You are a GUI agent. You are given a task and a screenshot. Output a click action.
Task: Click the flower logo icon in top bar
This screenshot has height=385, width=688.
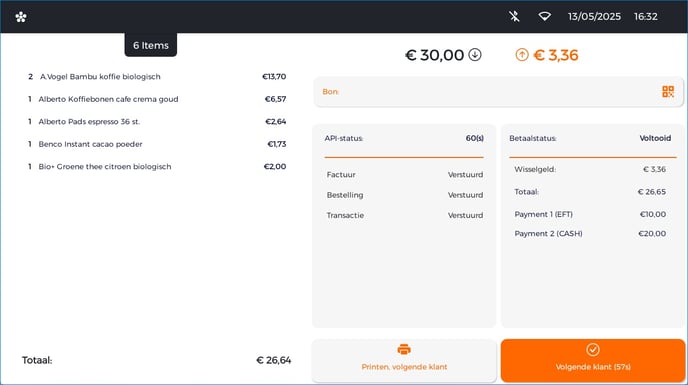[21, 17]
